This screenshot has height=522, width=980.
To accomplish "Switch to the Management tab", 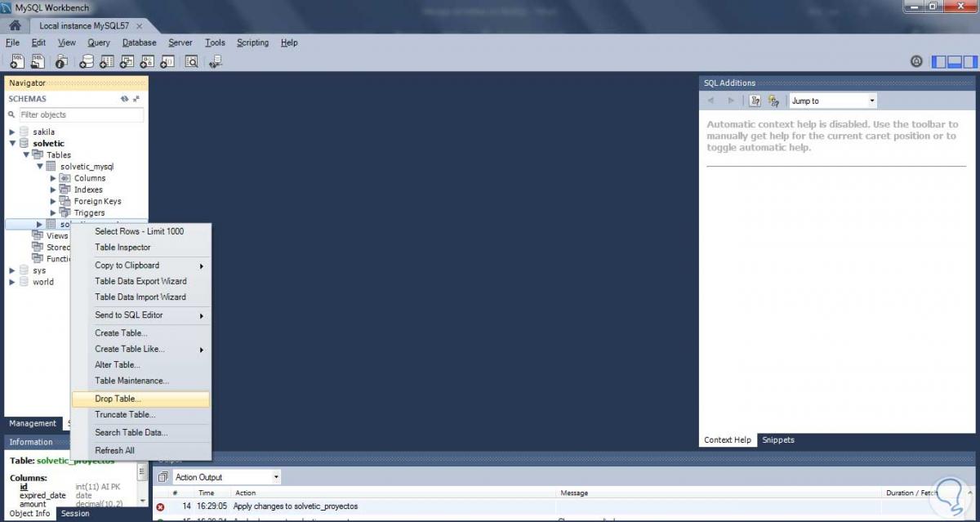I will pyautogui.click(x=33, y=423).
